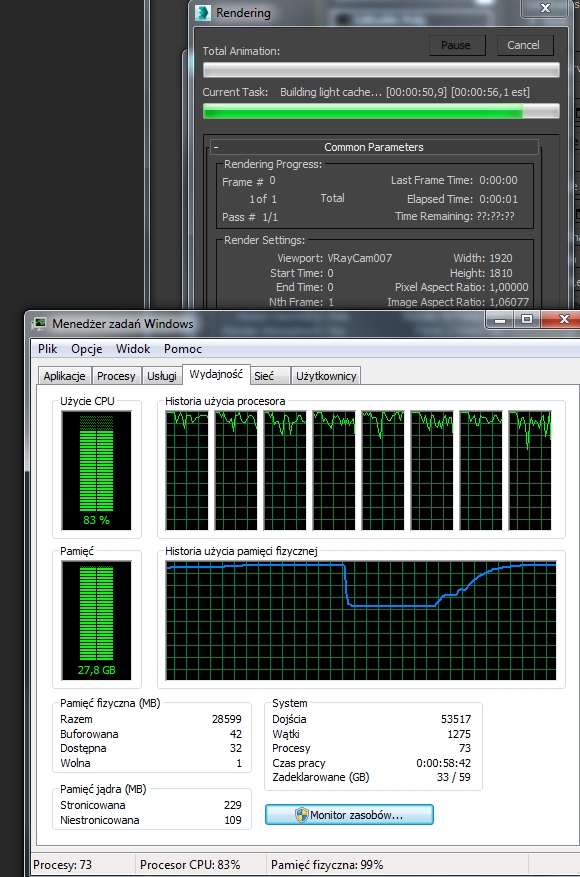Viewport: 580px width, 877px height.
Task: Click the Current Task green progress bar
Action: 381,111
